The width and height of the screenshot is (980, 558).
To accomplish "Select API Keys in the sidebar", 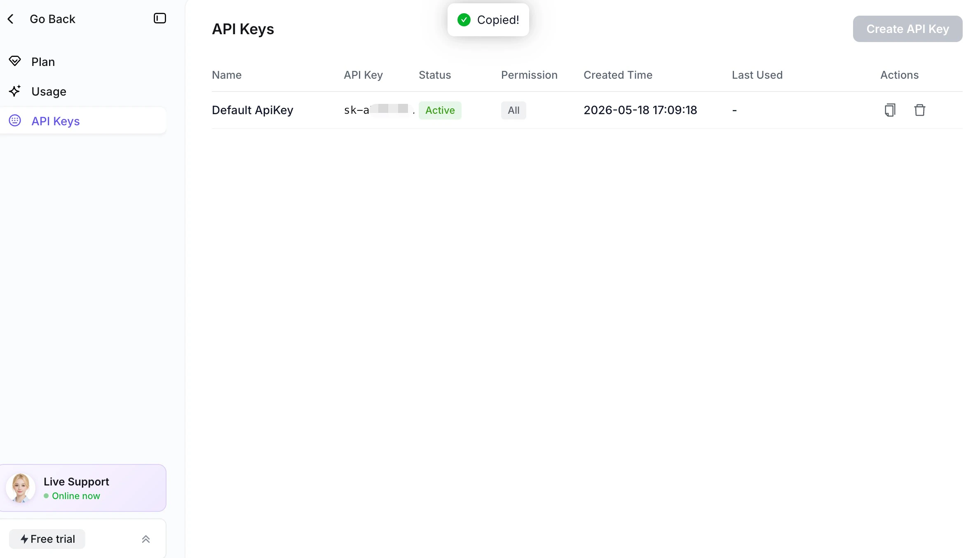I will [83, 121].
